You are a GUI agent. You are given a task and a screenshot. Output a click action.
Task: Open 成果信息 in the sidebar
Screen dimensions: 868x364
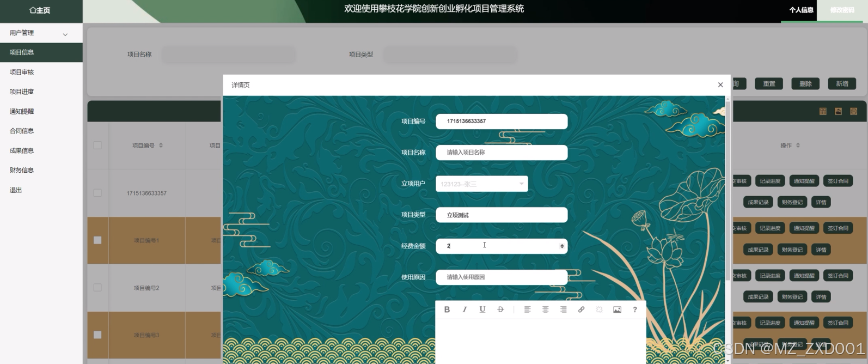click(x=41, y=150)
